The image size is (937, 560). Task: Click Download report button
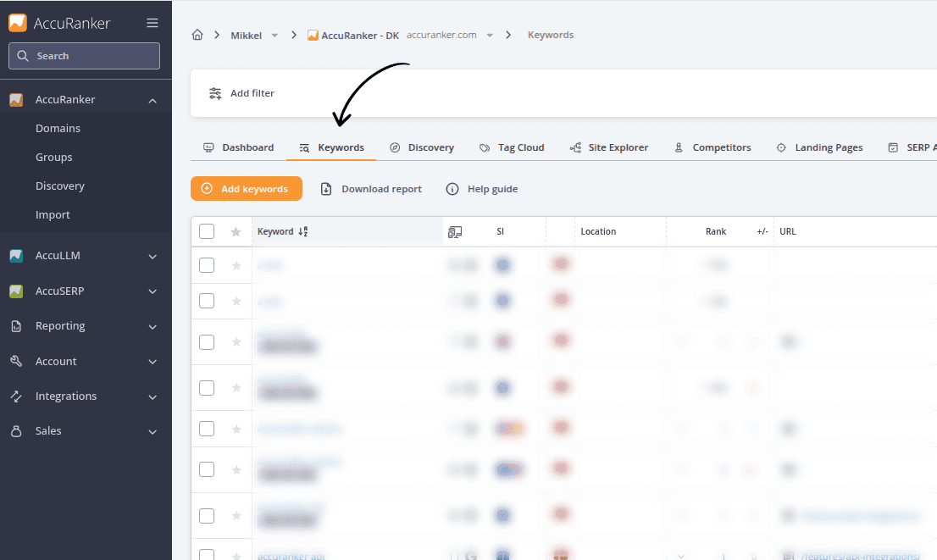click(371, 189)
